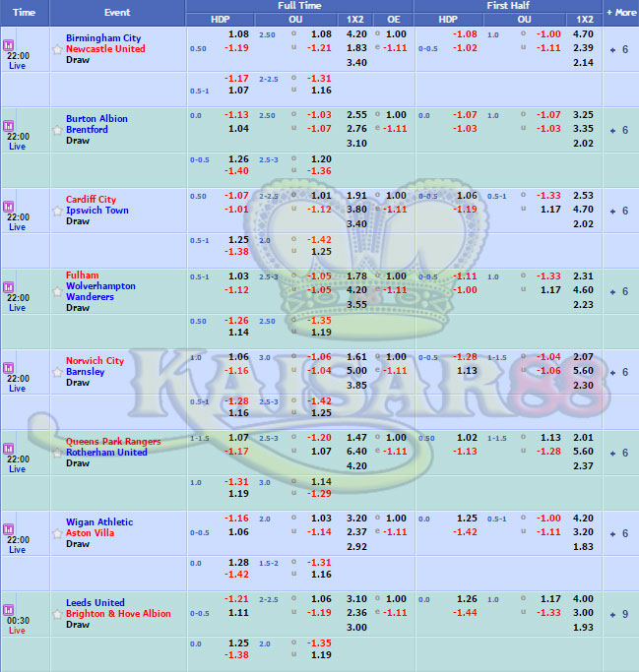This screenshot has width=639, height=672.
Task: Star the Queens Park Rangers vs Rotherham match
Action: [57, 453]
